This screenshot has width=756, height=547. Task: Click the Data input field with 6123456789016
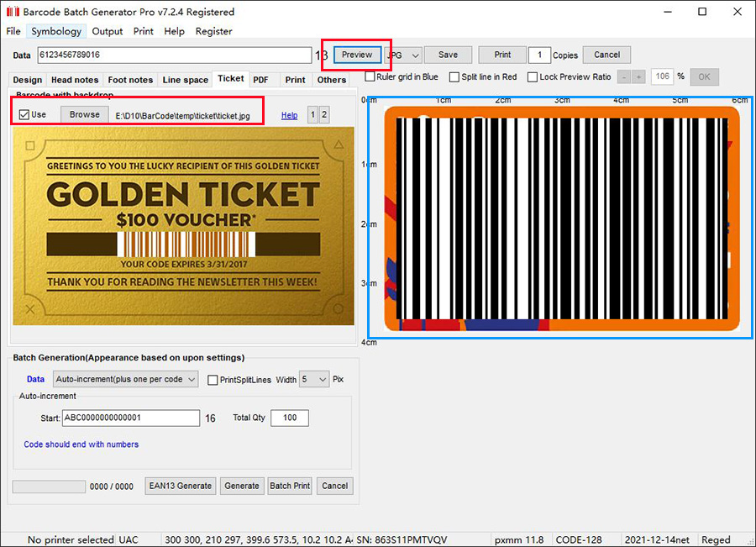coord(175,55)
